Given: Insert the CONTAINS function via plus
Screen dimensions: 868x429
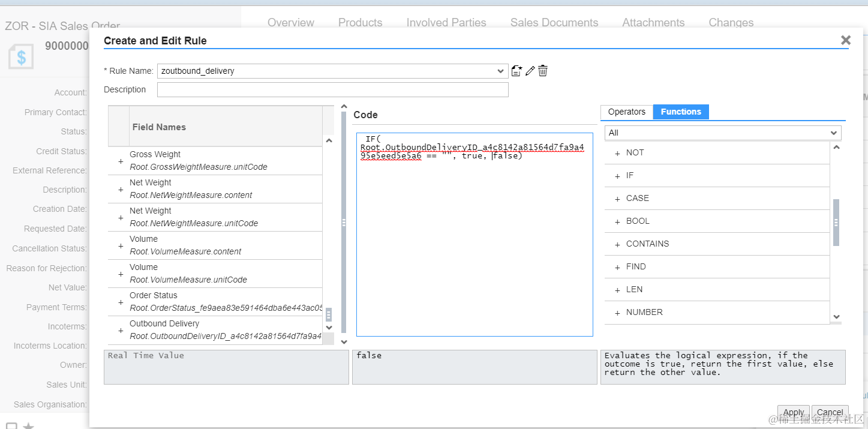Looking at the screenshot, I should (617, 244).
